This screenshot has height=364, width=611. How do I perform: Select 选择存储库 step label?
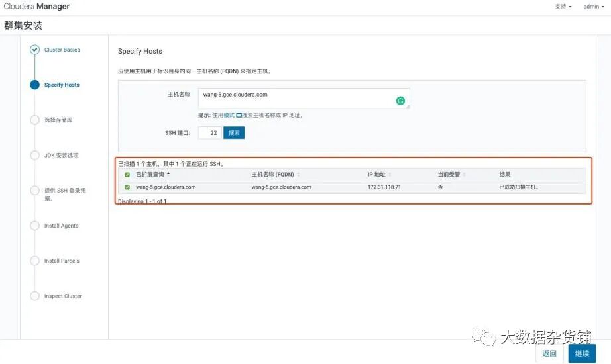click(x=58, y=120)
